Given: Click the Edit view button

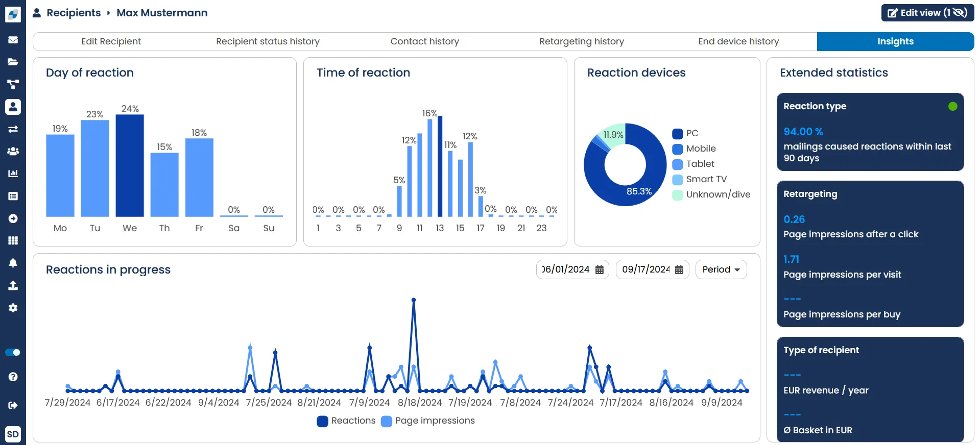Looking at the screenshot, I should click(927, 13).
